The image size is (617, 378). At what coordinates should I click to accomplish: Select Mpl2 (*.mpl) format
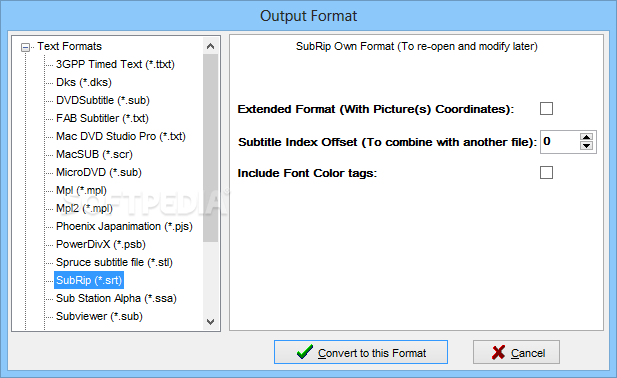pyautogui.click(x=84, y=208)
